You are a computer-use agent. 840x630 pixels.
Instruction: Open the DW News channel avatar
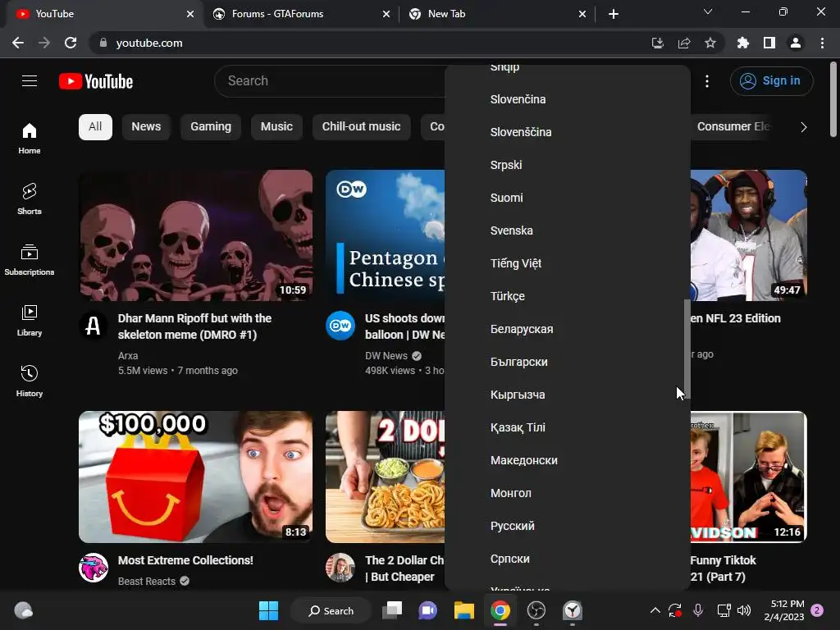tap(340, 326)
